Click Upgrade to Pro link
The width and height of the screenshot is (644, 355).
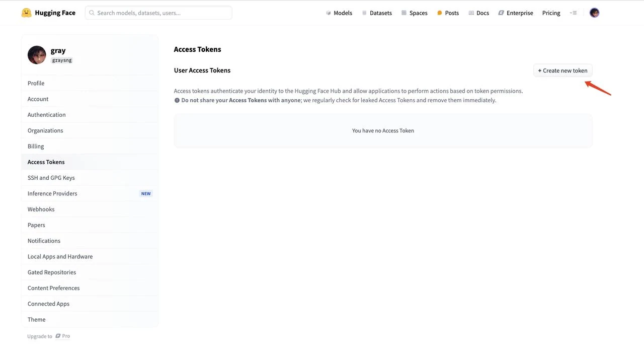(x=49, y=336)
